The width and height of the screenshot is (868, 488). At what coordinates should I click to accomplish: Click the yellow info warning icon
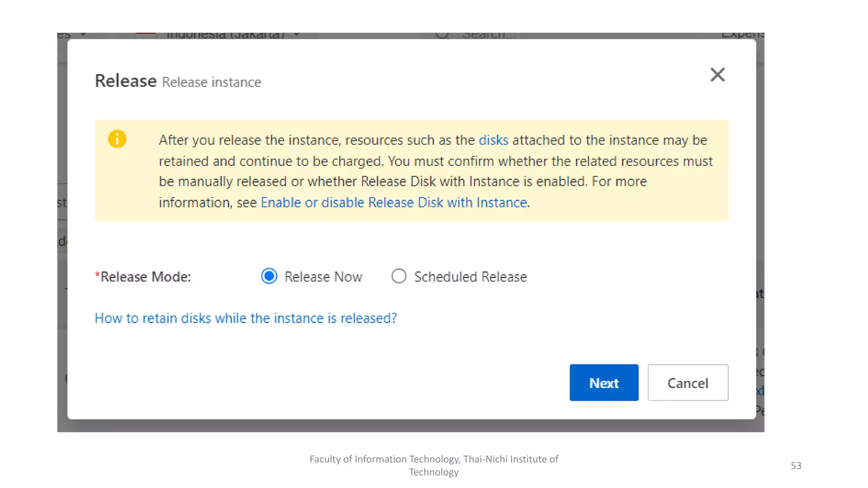(x=117, y=139)
